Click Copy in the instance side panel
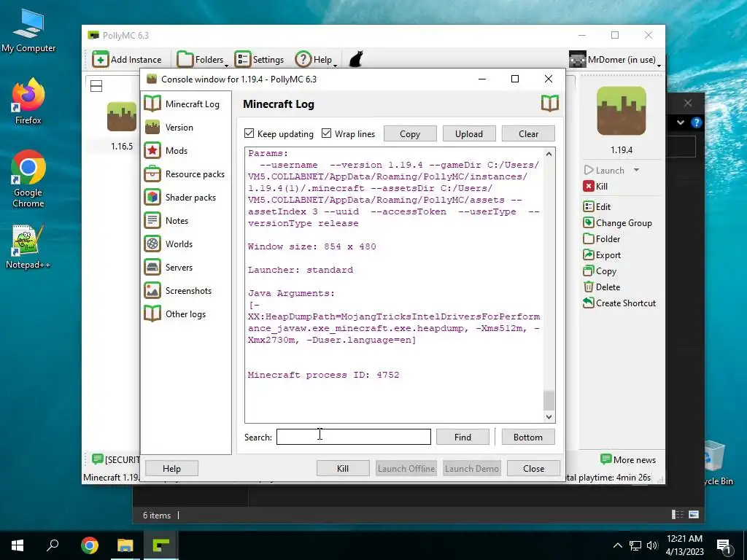Screen dimensions: 747x560 [x=600, y=271]
